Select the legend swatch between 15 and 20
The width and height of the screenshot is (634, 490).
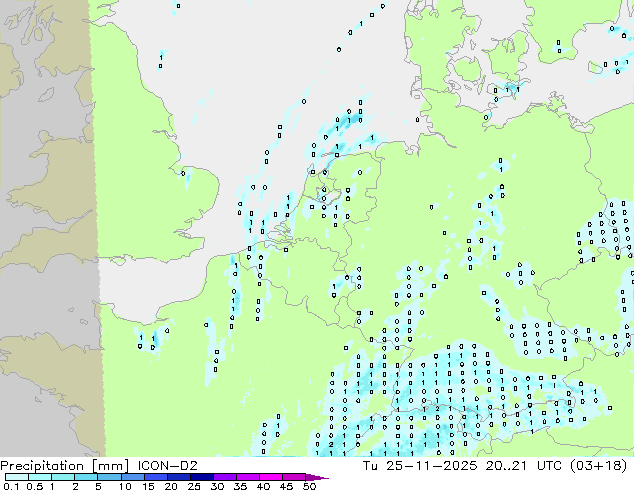155,477
